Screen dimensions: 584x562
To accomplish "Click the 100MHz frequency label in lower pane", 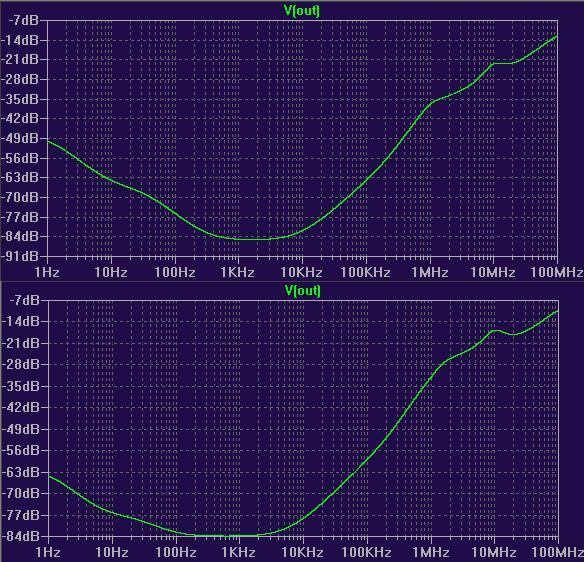I will tap(558, 552).
